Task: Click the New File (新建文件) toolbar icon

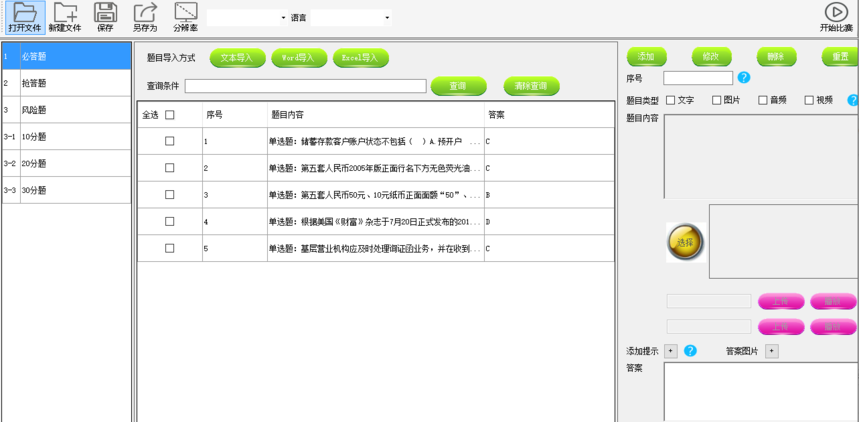Action: pyautogui.click(x=65, y=18)
